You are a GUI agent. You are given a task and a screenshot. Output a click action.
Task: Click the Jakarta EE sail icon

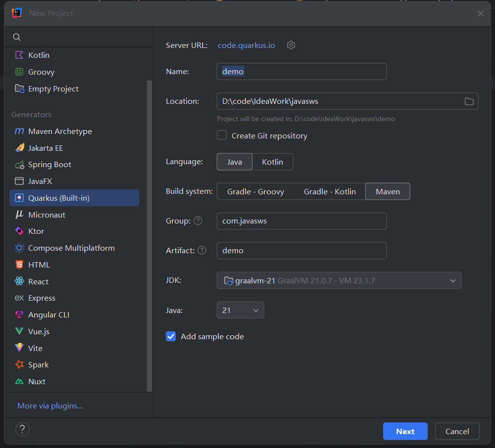20,147
